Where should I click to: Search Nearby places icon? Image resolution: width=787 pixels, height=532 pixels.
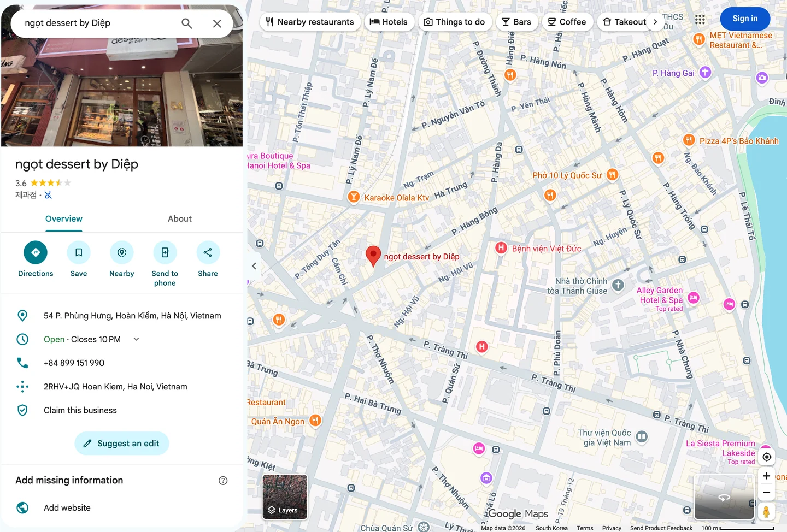(122, 252)
